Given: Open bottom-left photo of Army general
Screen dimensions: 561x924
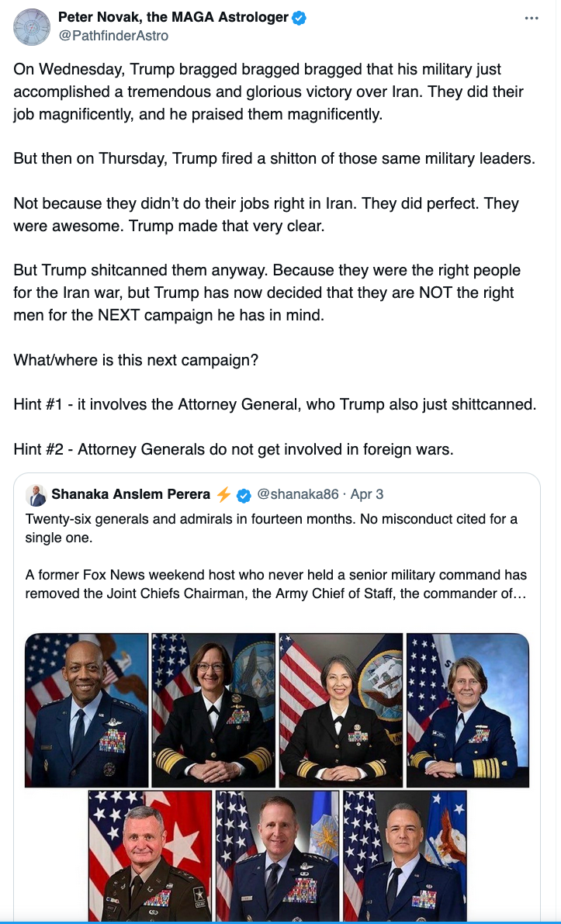Looking at the screenshot, I should pyautogui.click(x=150, y=856).
